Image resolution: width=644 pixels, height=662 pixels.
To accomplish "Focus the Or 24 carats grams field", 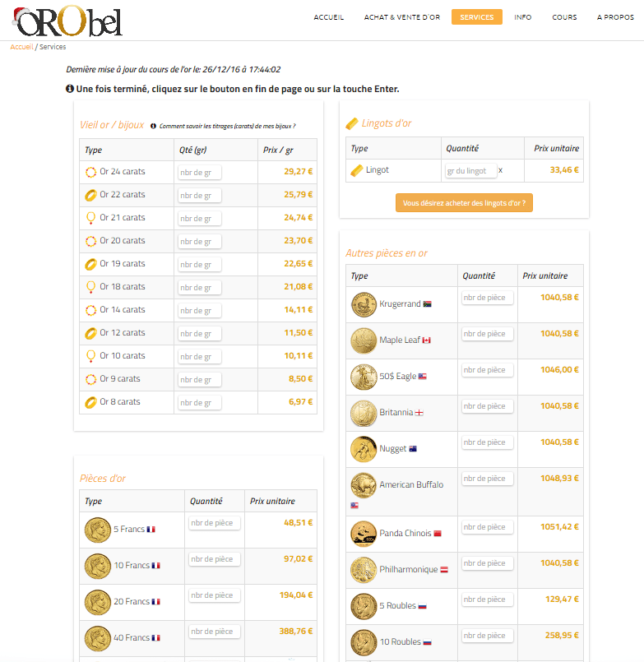I will 199,172.
